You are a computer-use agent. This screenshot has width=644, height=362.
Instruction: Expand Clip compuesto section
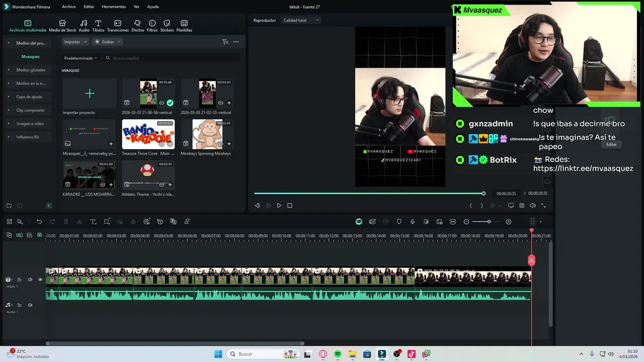[9, 110]
